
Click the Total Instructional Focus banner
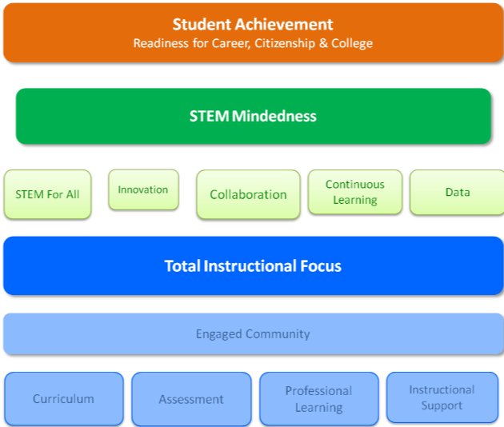tap(253, 265)
